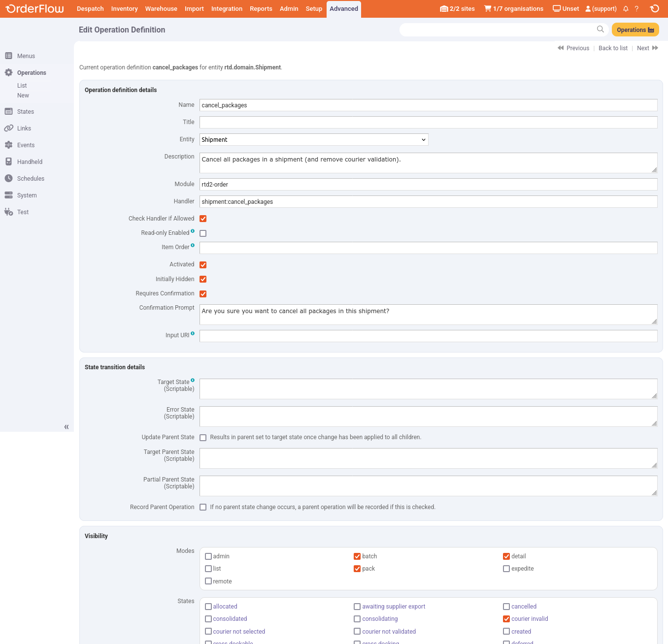668x644 pixels.
Task: Open the Handheld section in the sidebar
Action: click(30, 162)
